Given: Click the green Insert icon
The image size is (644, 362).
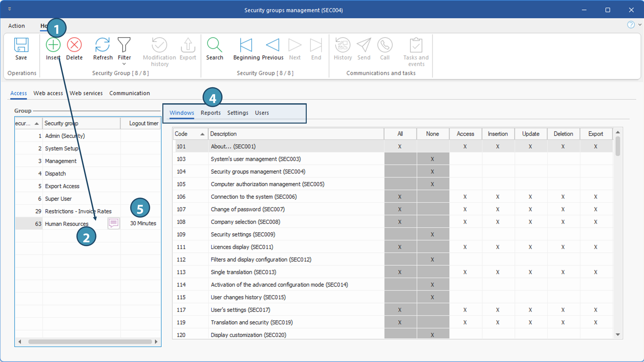Looking at the screenshot, I should point(53,45).
